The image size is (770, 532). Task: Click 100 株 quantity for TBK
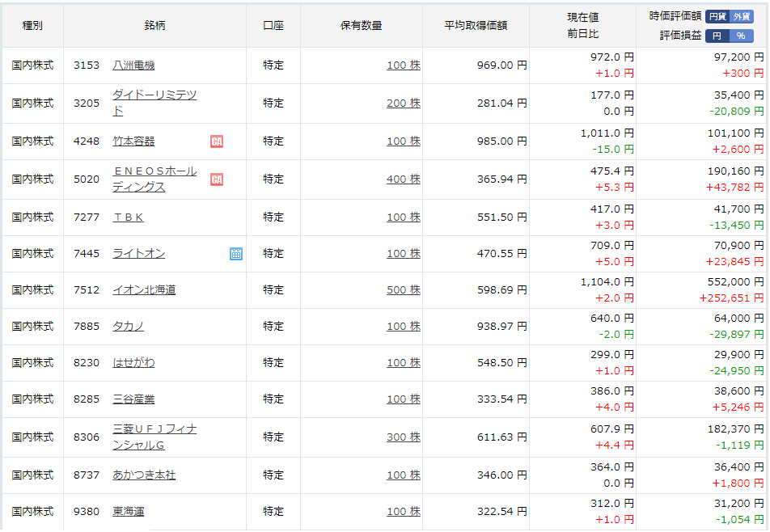coord(404,217)
